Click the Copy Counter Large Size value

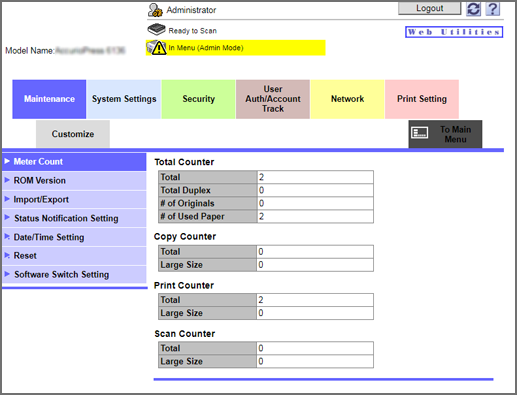pos(315,265)
